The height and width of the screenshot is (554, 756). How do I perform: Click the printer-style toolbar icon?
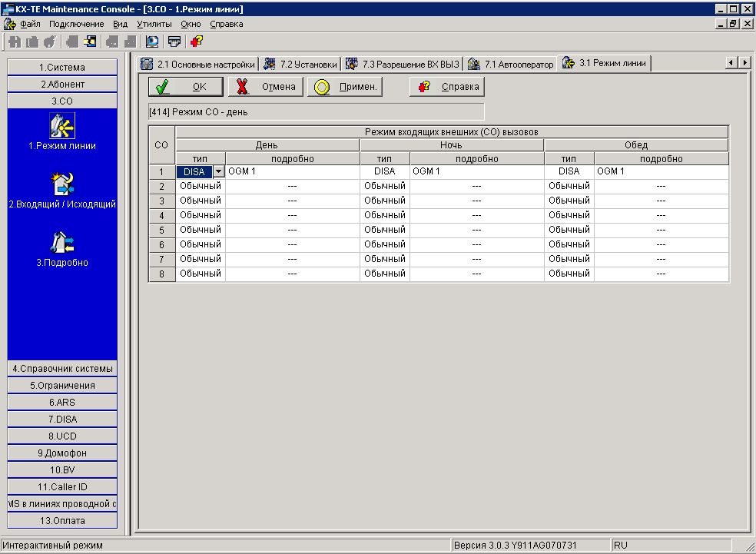[174, 42]
